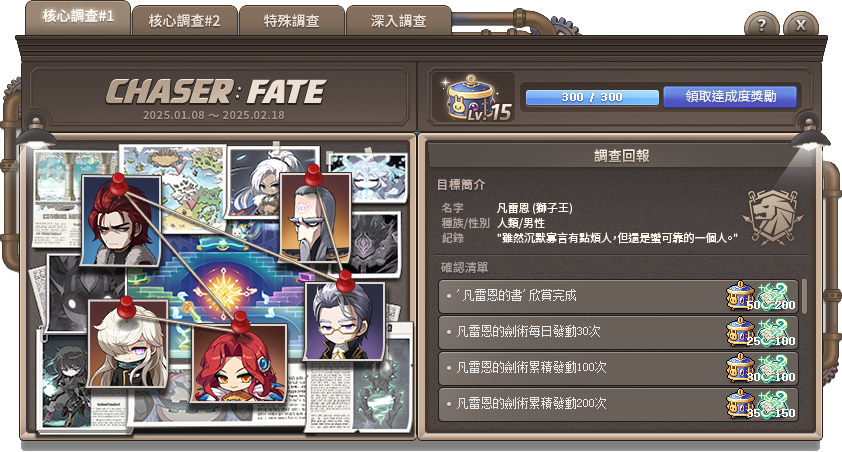This screenshot has height=452, width=842.
Task: Select the red-haired girl portrait photo
Action: tap(239, 364)
